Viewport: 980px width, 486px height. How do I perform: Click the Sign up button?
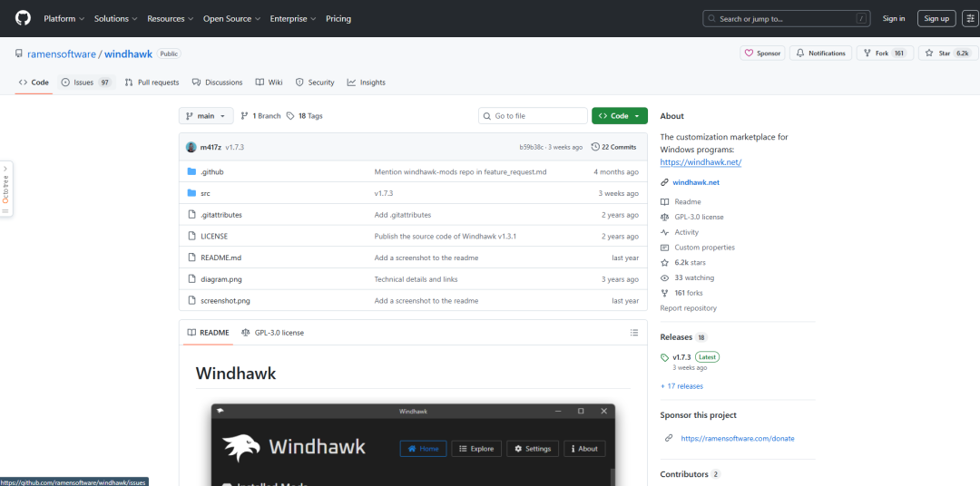(936, 18)
